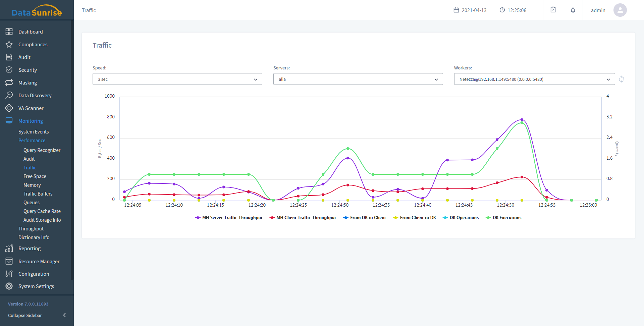The height and width of the screenshot is (326, 644).
Task: Click the Security shield icon
Action: point(9,70)
